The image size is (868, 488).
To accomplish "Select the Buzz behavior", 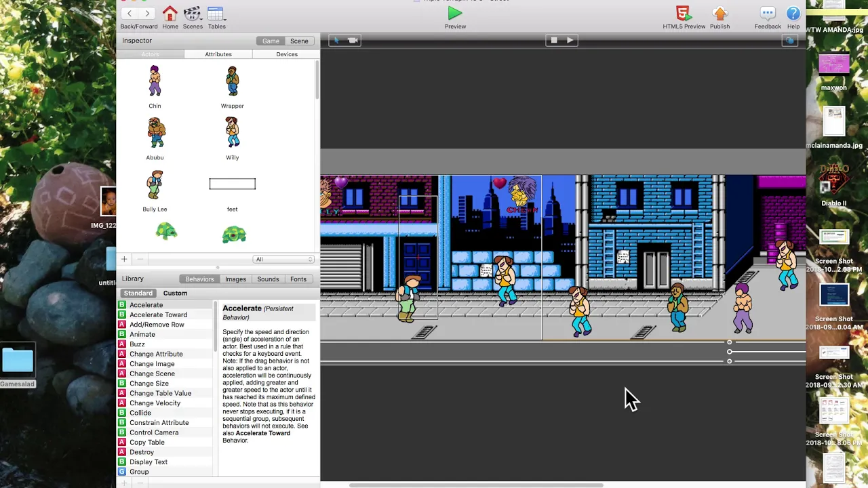I will coord(165,344).
